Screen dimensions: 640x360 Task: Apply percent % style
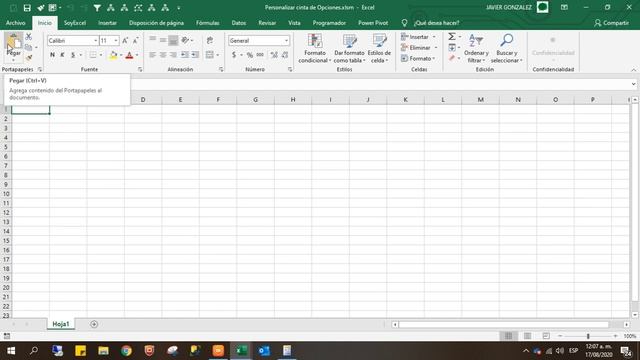pos(249,55)
